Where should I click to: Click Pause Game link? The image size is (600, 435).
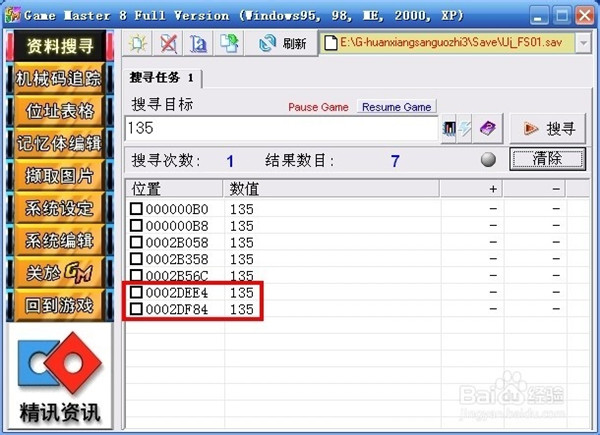click(318, 107)
